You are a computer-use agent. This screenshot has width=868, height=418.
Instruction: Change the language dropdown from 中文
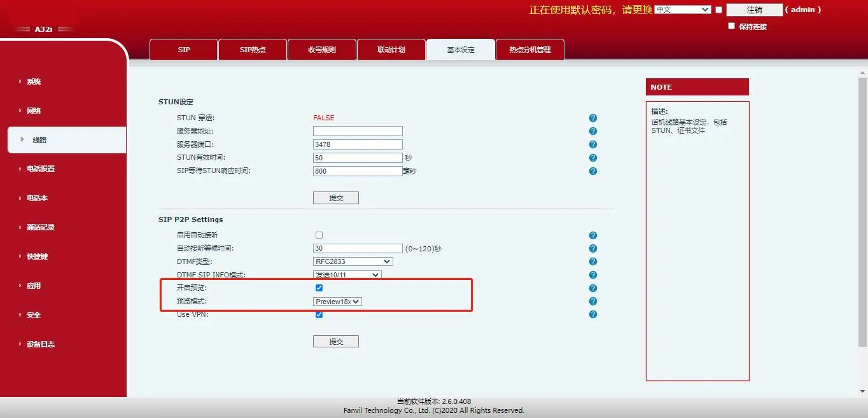[682, 9]
